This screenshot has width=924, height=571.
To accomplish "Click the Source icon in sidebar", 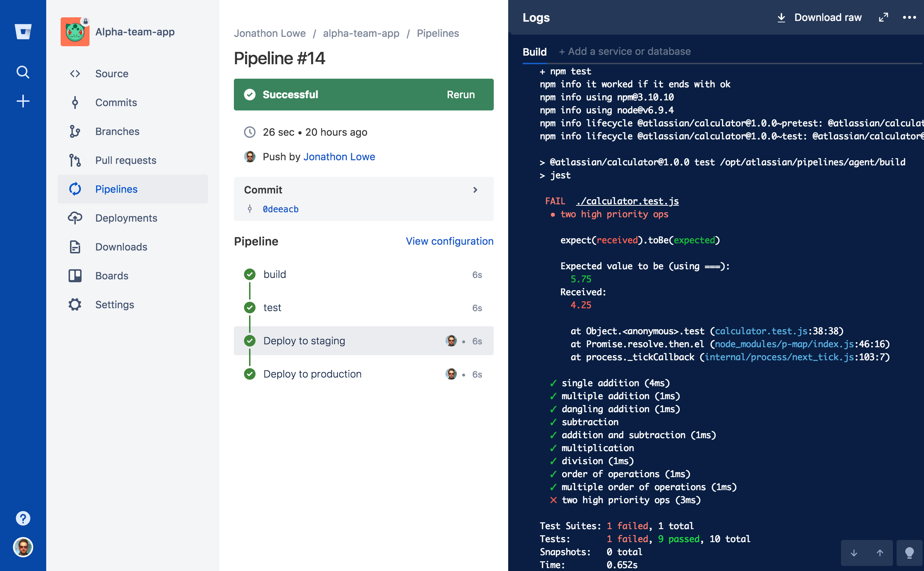I will [76, 73].
